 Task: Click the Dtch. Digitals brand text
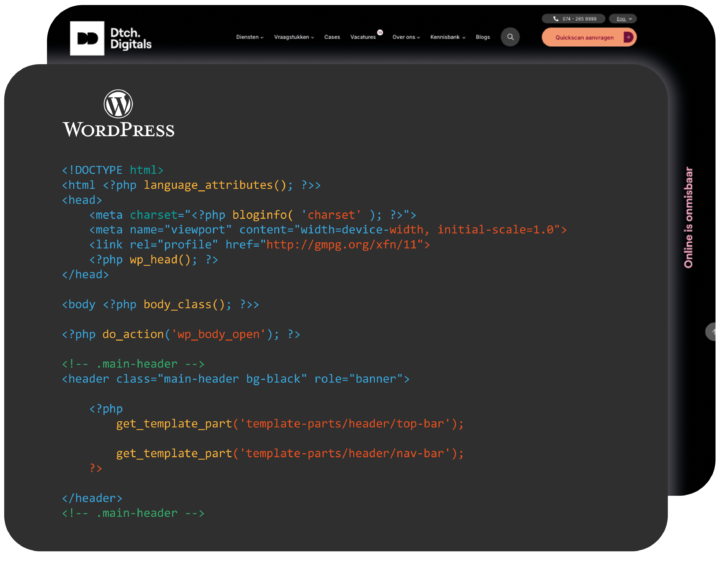130,39
